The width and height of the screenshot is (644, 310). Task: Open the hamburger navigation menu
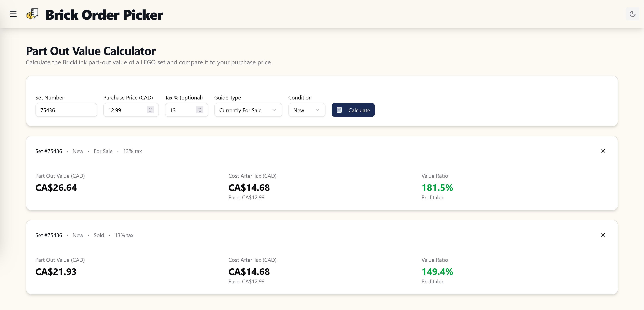coord(13,14)
